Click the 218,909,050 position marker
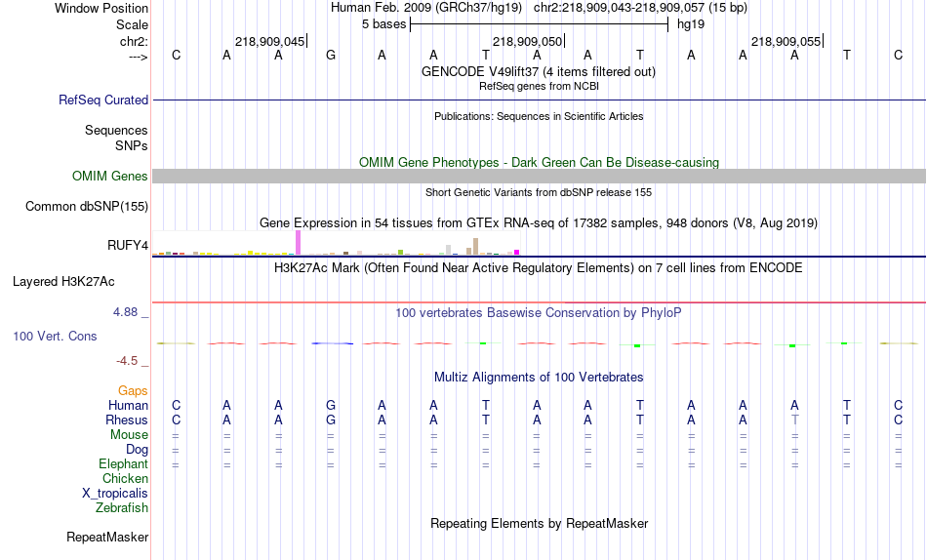Screen dimensions: 927x560 point(528,41)
